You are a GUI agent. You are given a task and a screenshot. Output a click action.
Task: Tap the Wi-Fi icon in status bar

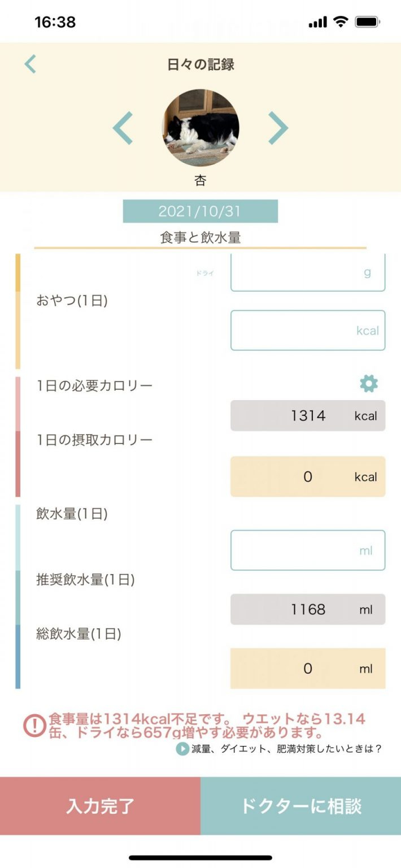pyautogui.click(x=341, y=22)
